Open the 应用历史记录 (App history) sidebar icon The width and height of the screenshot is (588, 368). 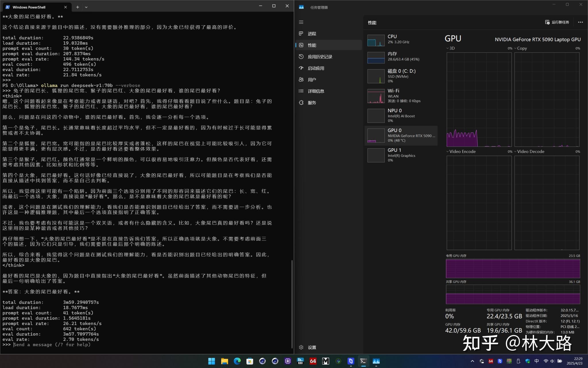pos(301,57)
